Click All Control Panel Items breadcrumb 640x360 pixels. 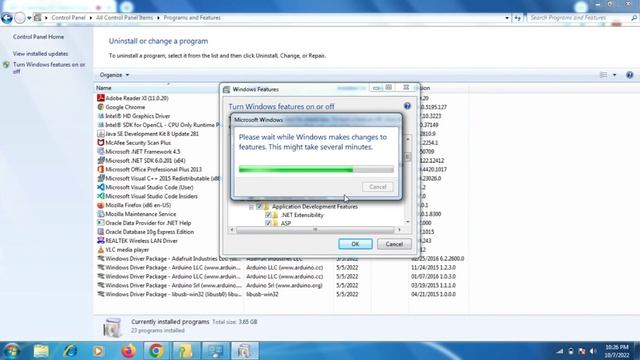point(124,18)
